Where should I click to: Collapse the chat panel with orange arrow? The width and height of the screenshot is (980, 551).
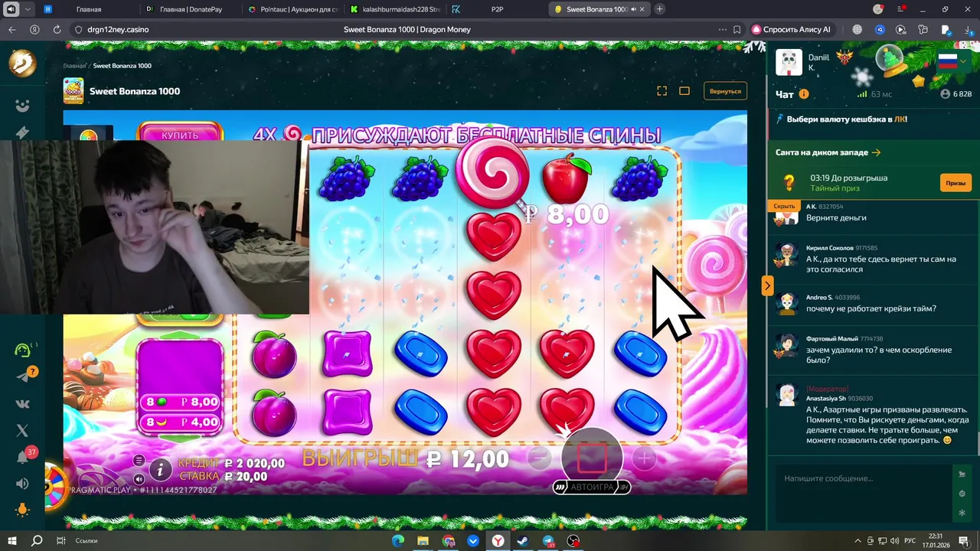point(767,285)
